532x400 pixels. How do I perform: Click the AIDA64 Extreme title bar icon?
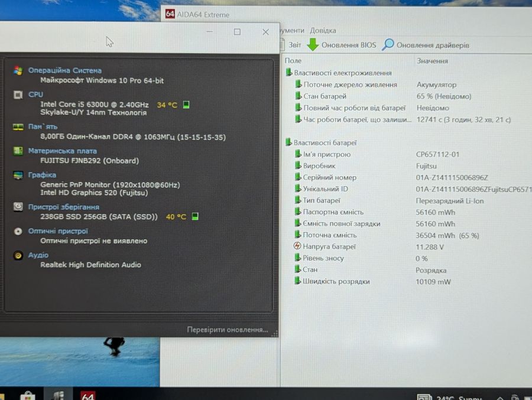pyautogui.click(x=170, y=14)
